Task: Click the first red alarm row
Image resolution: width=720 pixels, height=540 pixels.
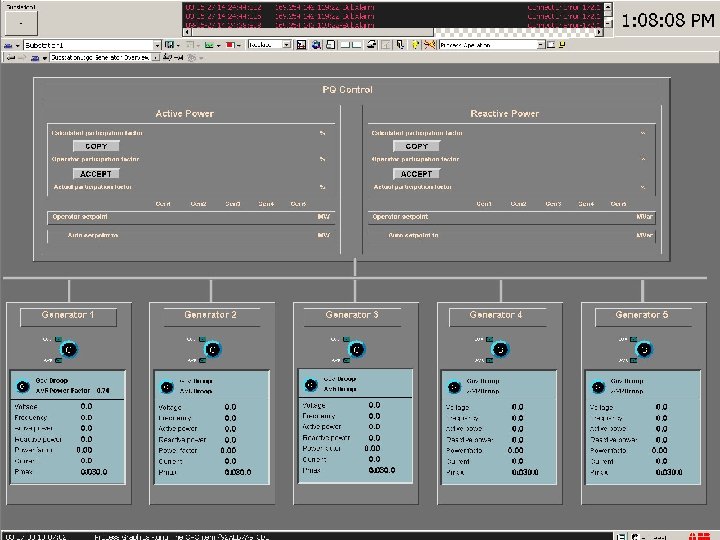Action: (x=393, y=7)
